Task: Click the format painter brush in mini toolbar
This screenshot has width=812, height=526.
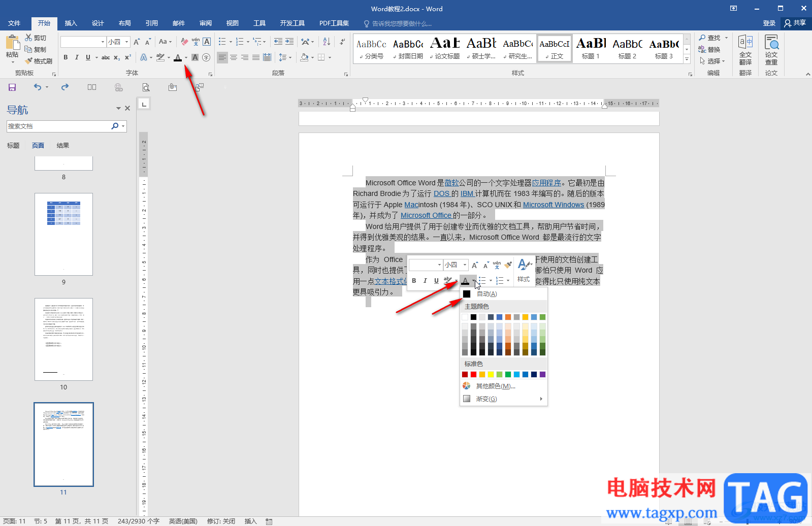Action: 508,265
